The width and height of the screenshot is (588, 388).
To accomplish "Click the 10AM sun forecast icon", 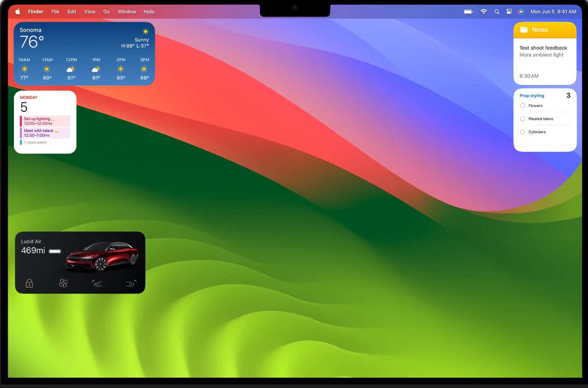I will (24, 69).
